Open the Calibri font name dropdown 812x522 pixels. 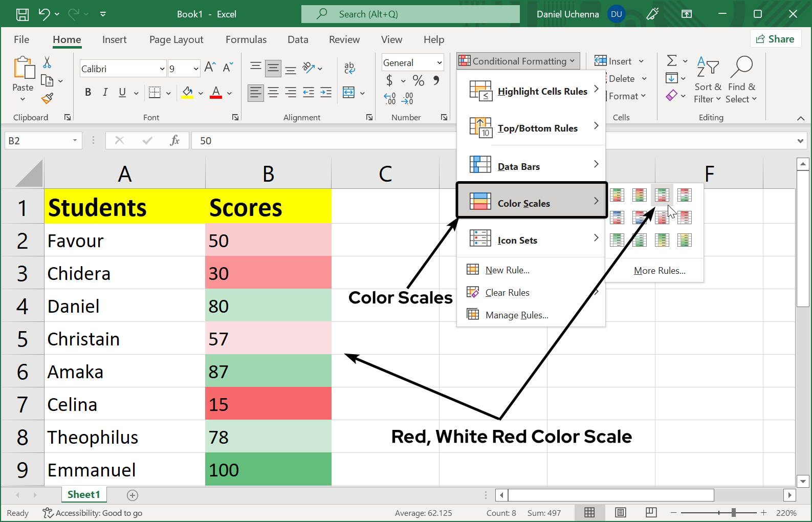point(162,69)
